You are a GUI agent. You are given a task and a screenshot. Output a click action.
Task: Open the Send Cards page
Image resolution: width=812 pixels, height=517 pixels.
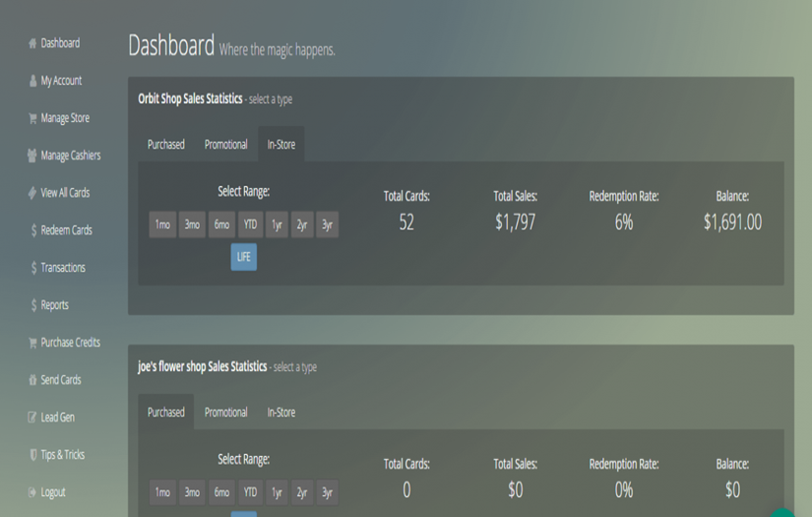tap(61, 380)
